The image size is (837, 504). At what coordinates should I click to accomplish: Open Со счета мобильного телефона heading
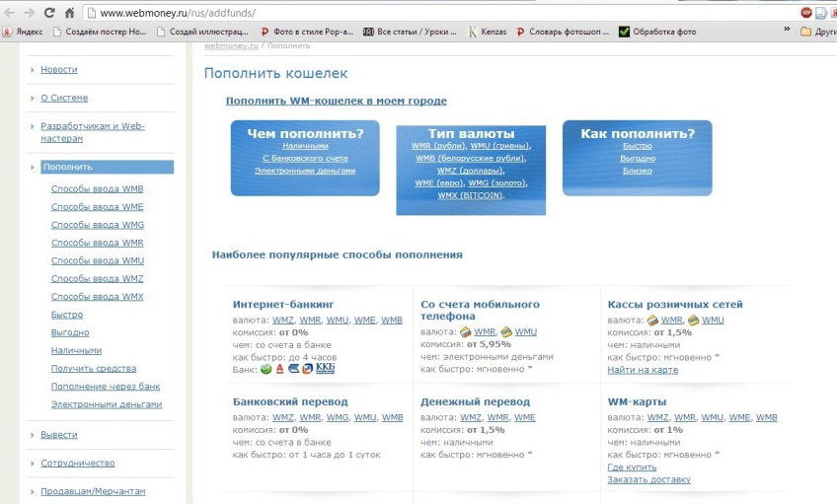click(480, 311)
